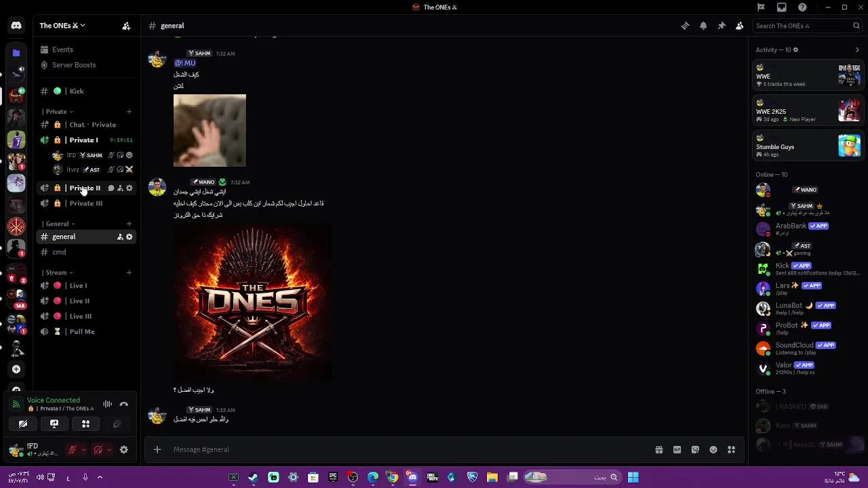Open Discord direct messages home icon
Viewport: 868px width, 488px height.
pos(16,26)
